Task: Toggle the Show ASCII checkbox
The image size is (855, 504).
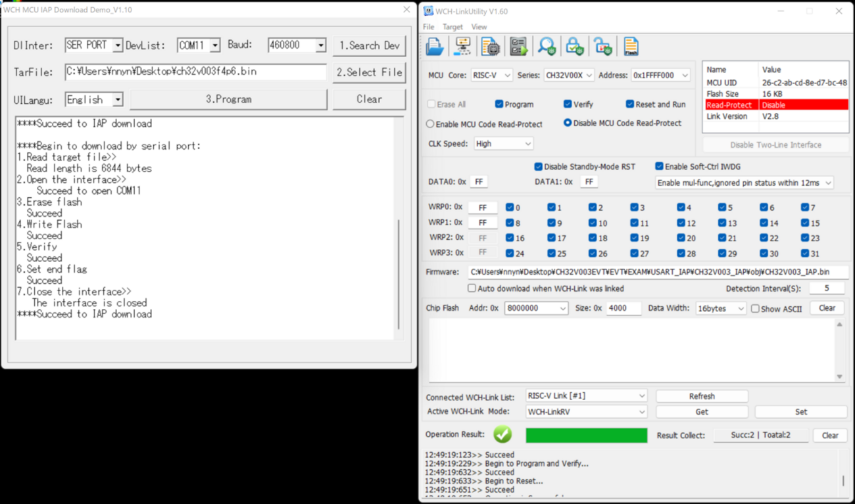Action: tap(755, 308)
